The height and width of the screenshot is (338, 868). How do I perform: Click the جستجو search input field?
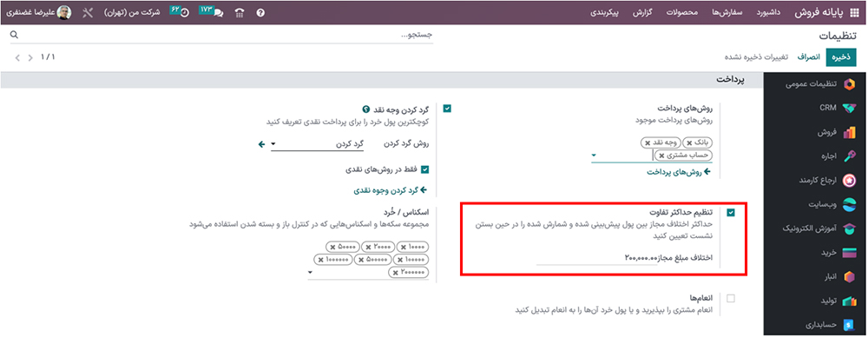(x=221, y=35)
